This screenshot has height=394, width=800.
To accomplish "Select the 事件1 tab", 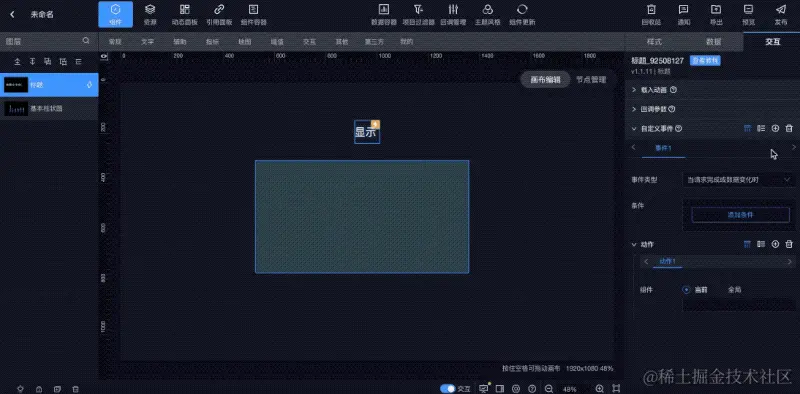I will point(663,148).
